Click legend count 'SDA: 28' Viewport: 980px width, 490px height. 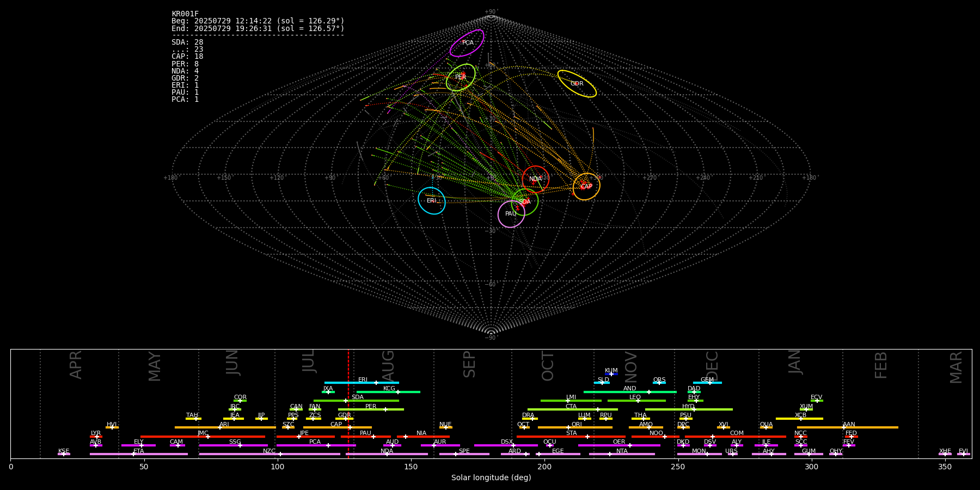click(x=187, y=42)
